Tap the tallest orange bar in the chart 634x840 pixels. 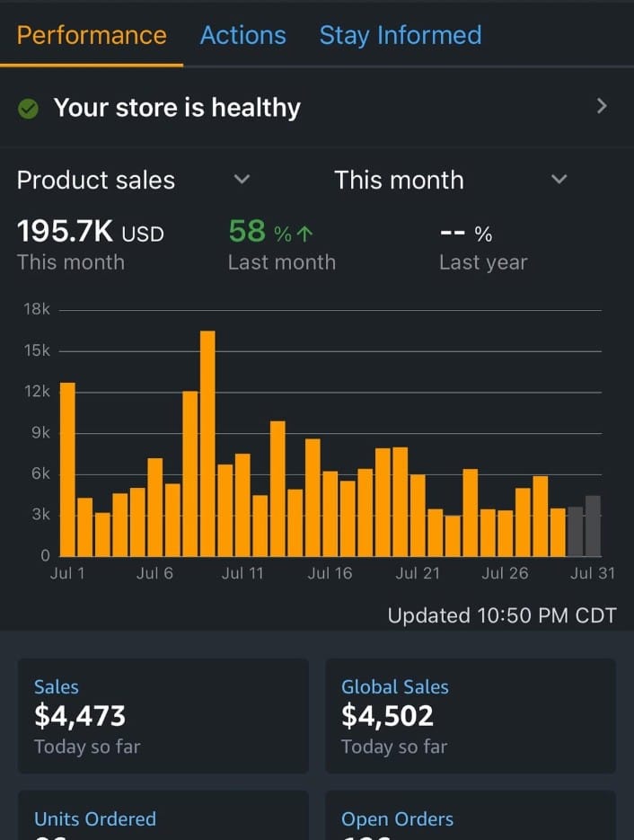tap(207, 444)
